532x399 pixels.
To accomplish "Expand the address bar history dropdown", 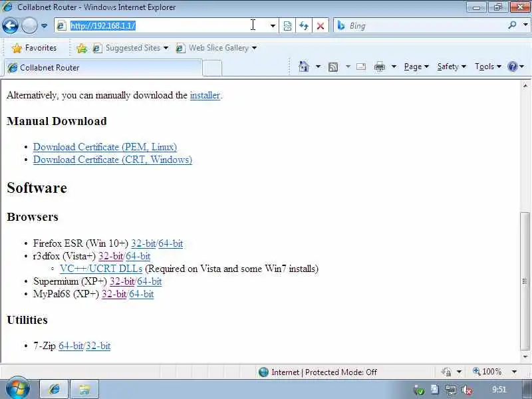I will (x=273, y=26).
